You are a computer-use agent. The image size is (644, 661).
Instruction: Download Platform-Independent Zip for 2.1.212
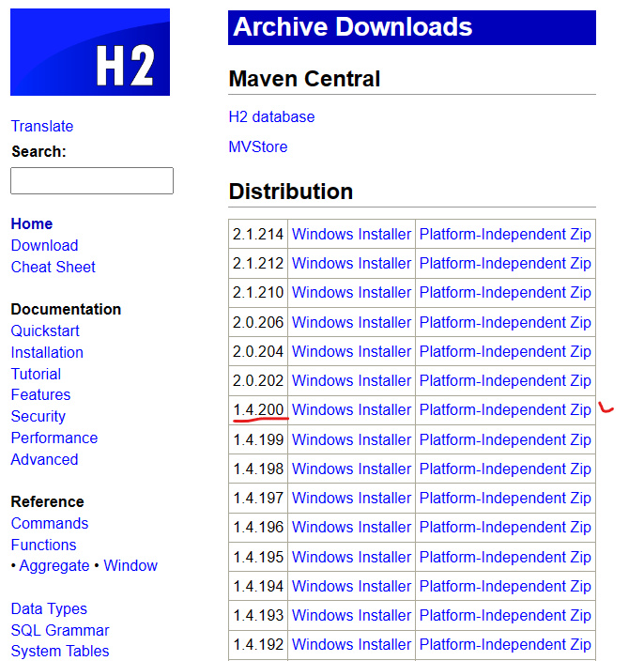[x=505, y=263]
